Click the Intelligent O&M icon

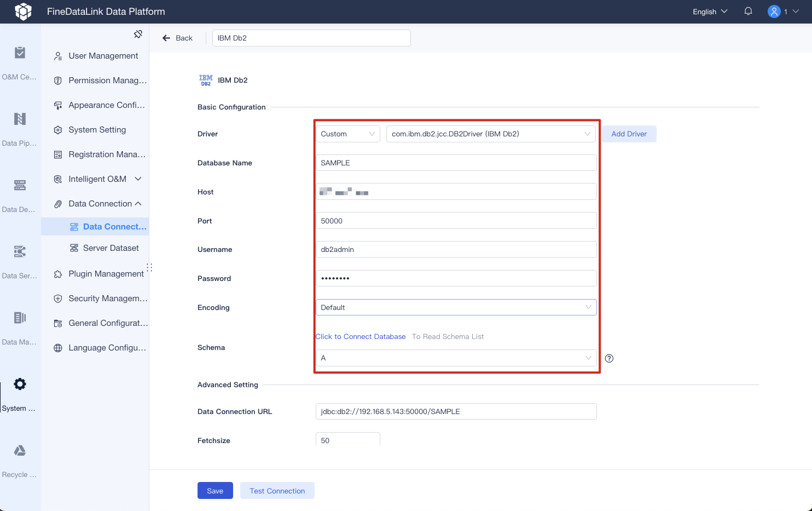(58, 179)
